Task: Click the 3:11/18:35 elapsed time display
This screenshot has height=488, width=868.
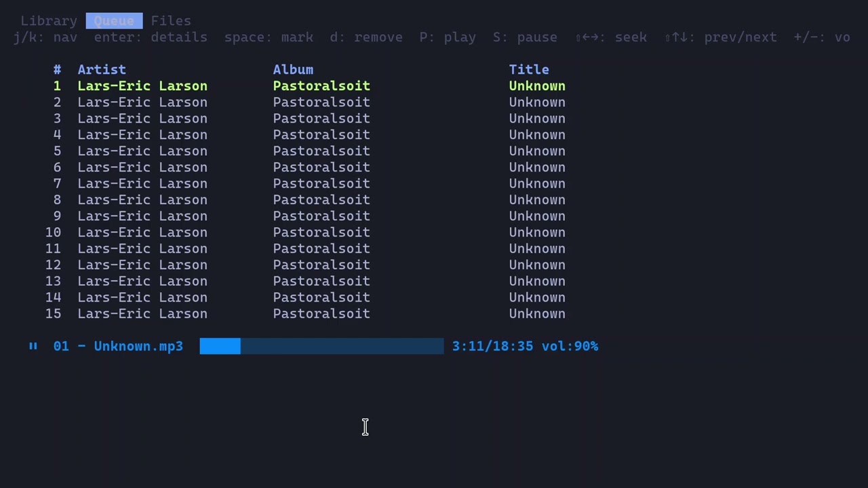Action: tap(492, 346)
